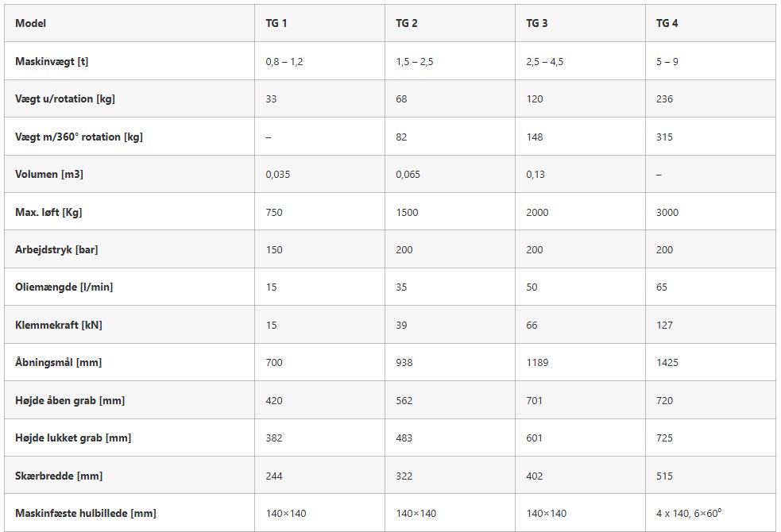Select the Klemmekraft value 127 cell
The height and width of the screenshot is (532, 781).
pos(665,325)
